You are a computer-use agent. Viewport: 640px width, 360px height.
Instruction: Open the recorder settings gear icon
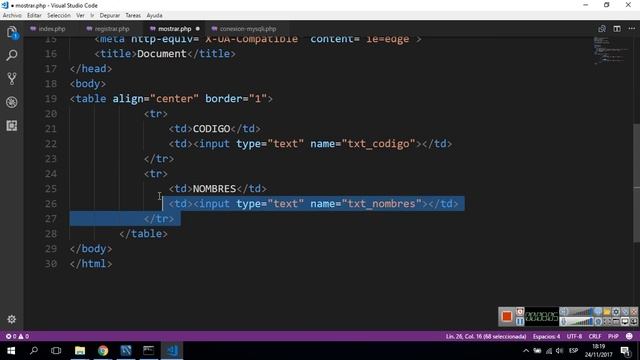pos(616,312)
